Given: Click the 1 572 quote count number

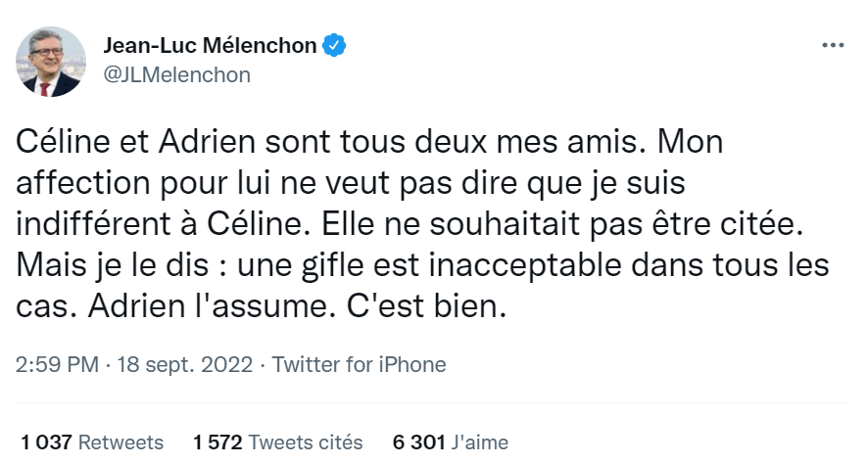Looking at the screenshot, I should coord(218,442).
